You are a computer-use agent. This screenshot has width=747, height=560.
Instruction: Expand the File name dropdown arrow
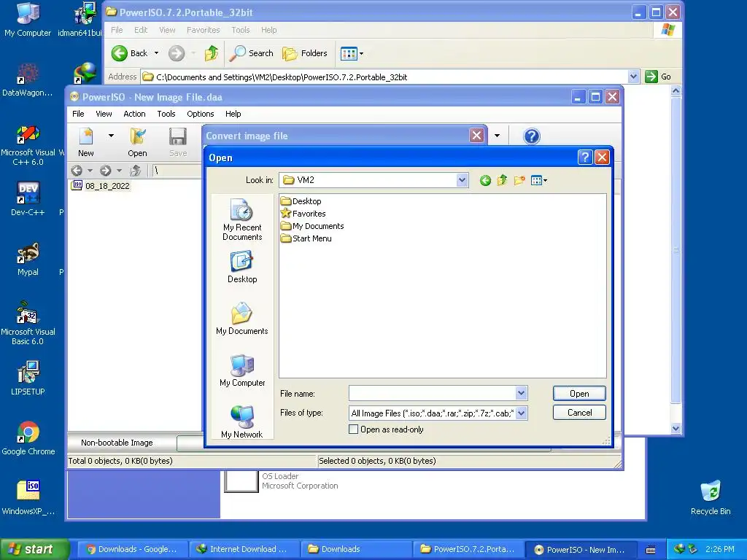pyautogui.click(x=521, y=393)
